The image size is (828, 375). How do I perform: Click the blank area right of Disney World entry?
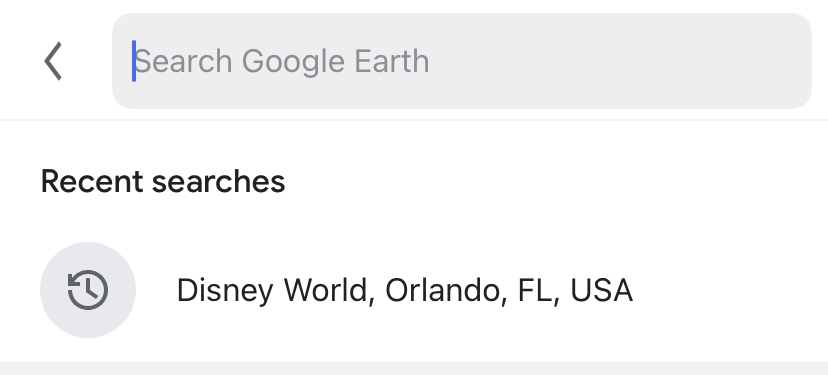(x=729, y=290)
